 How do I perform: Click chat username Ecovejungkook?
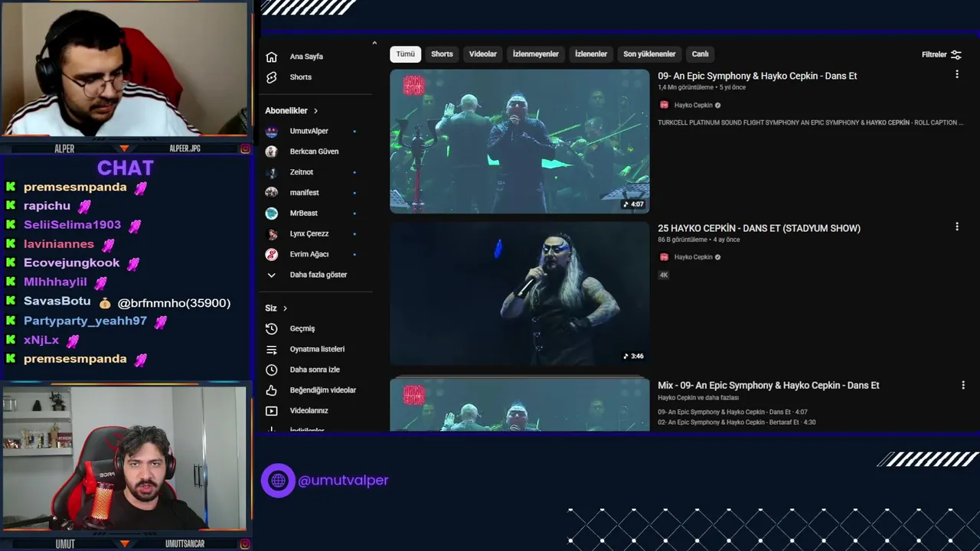[71, 262]
